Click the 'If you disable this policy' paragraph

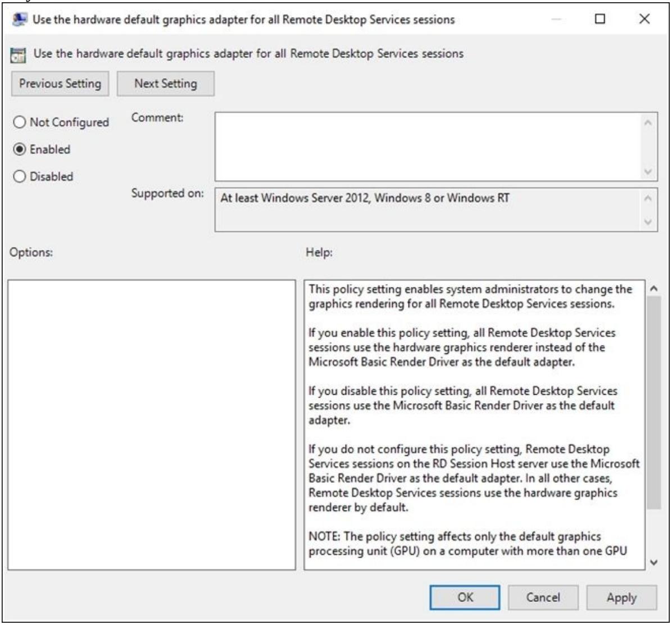coord(463,405)
